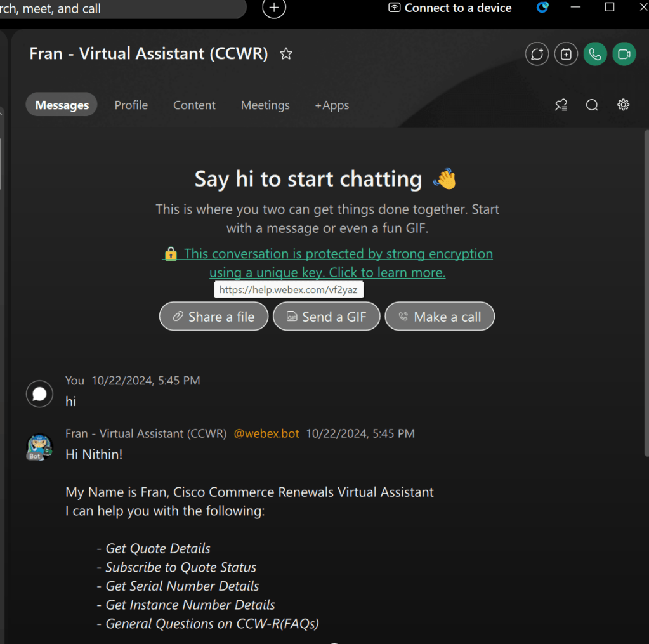Viewport: 649px width, 644px height.
Task: Open Connect to a device
Action: pyautogui.click(x=449, y=8)
